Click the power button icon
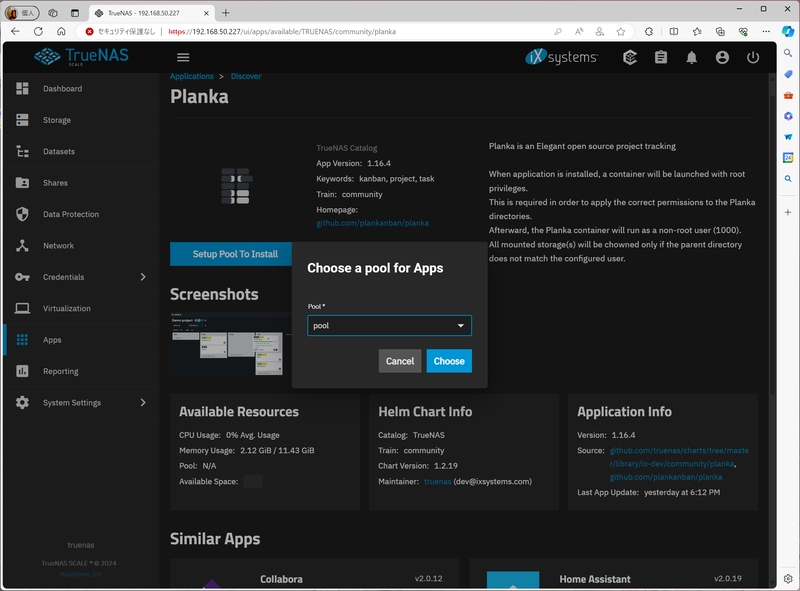800x591 pixels. pyautogui.click(x=753, y=57)
